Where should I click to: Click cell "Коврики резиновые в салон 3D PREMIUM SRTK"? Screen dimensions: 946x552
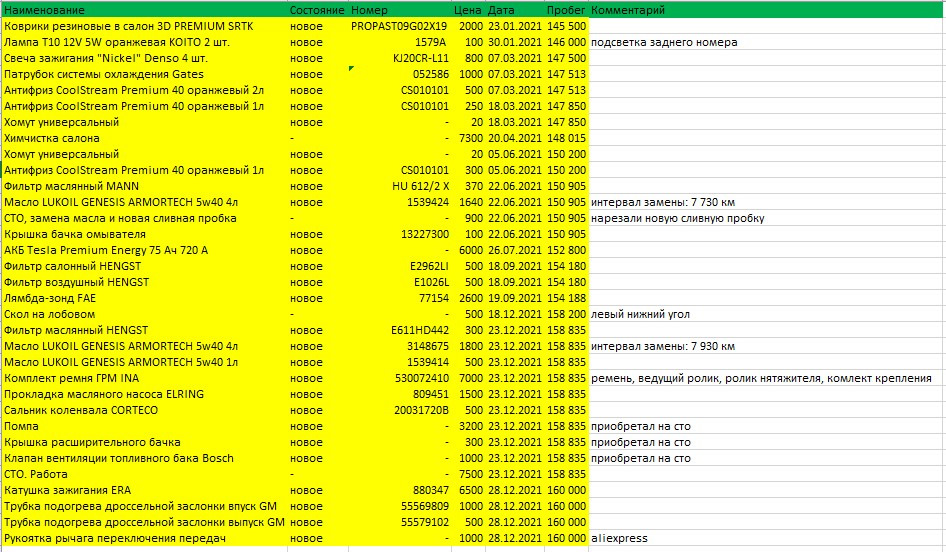[145, 26]
